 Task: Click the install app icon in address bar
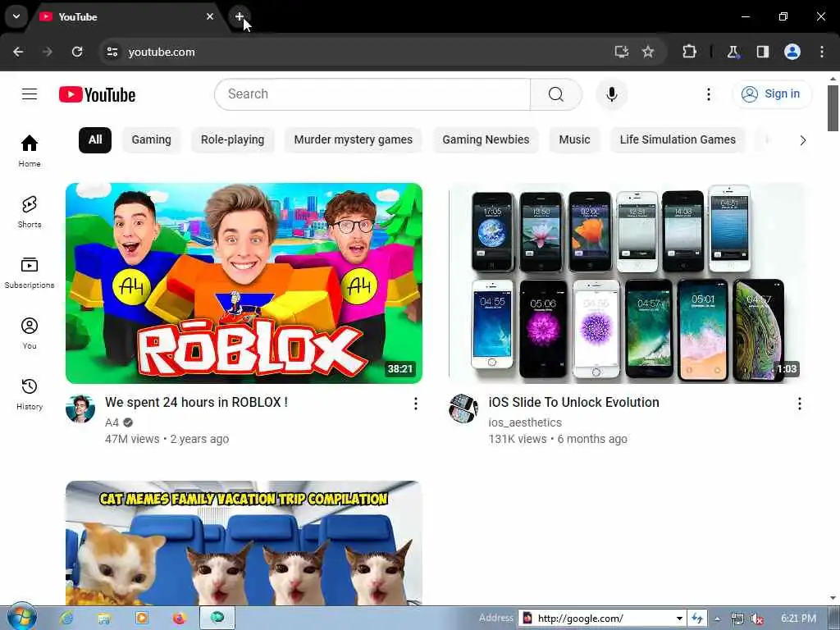(622, 52)
